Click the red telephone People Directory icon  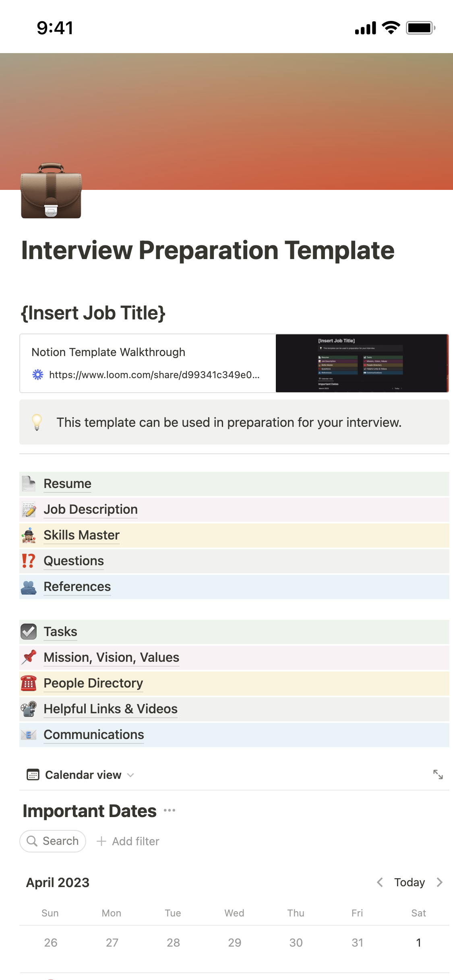coord(29,683)
